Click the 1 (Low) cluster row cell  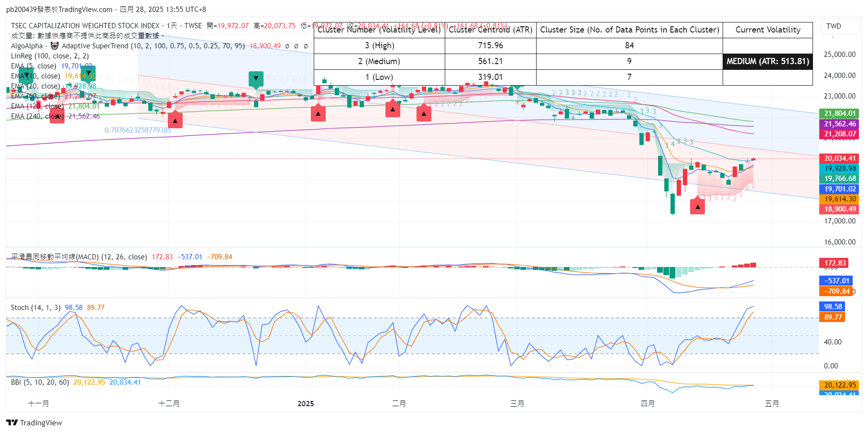pyautogui.click(x=379, y=77)
